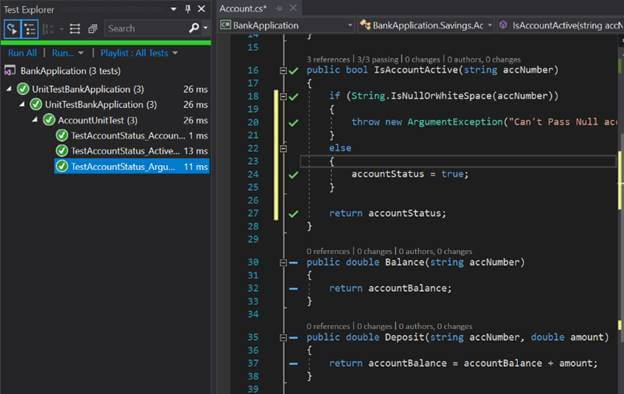Focus the Test Explorer Search field
624x394 pixels.
pos(146,28)
